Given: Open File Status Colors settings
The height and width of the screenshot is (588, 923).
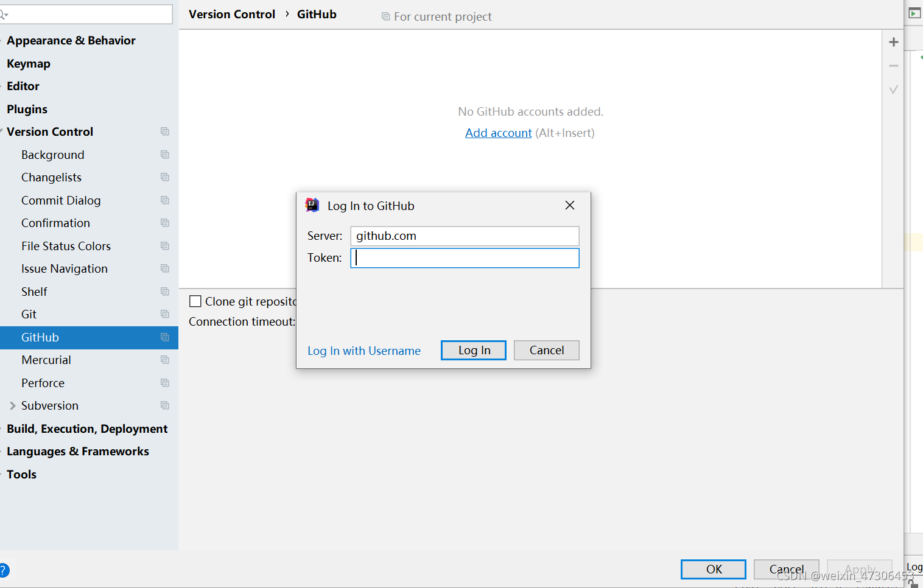Looking at the screenshot, I should click(x=66, y=246).
